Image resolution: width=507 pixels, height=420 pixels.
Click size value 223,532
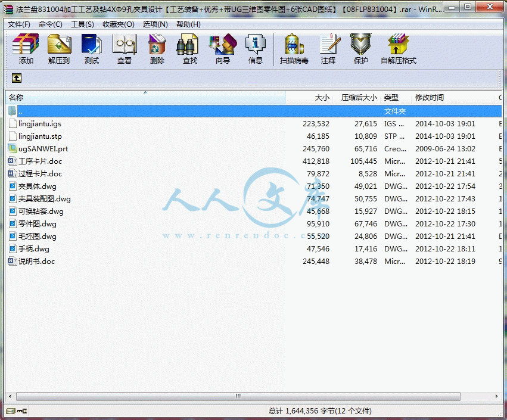316,124
